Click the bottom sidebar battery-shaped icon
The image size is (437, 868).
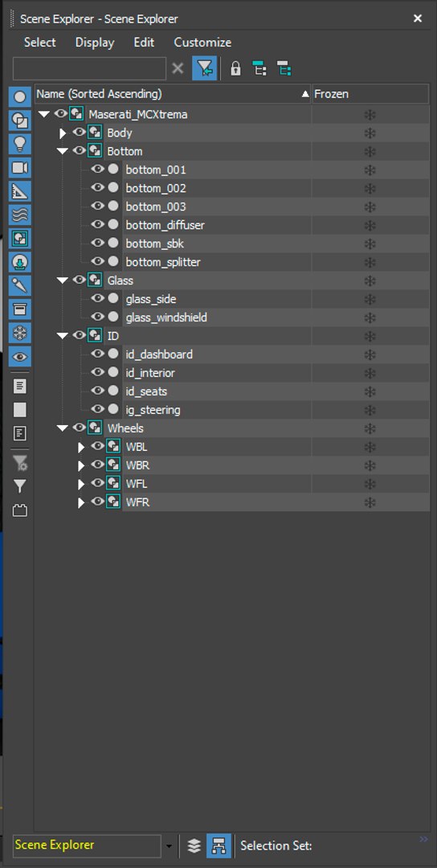20,510
